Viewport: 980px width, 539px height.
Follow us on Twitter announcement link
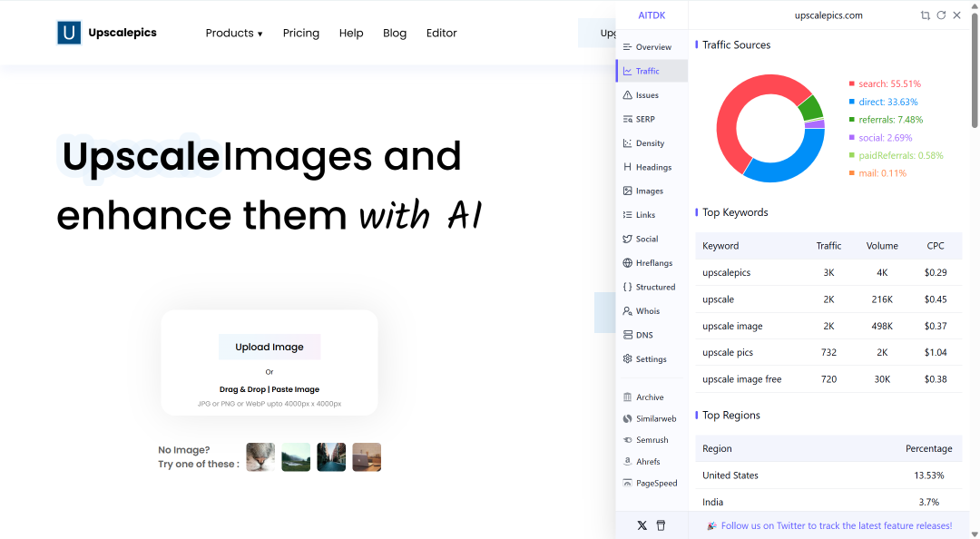837,526
